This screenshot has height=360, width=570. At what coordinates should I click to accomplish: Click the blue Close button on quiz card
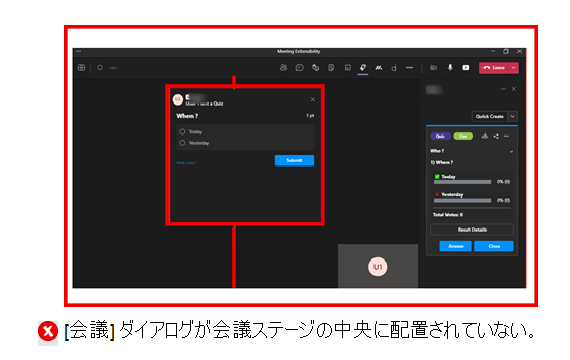[x=494, y=246]
